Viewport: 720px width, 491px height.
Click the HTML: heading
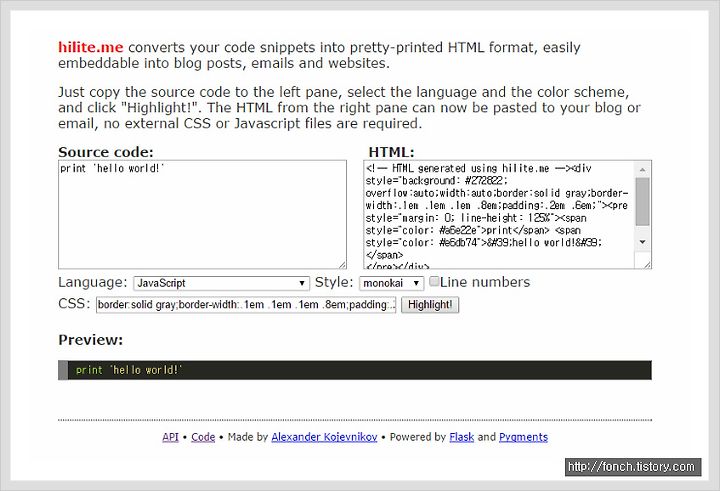pyautogui.click(x=391, y=152)
